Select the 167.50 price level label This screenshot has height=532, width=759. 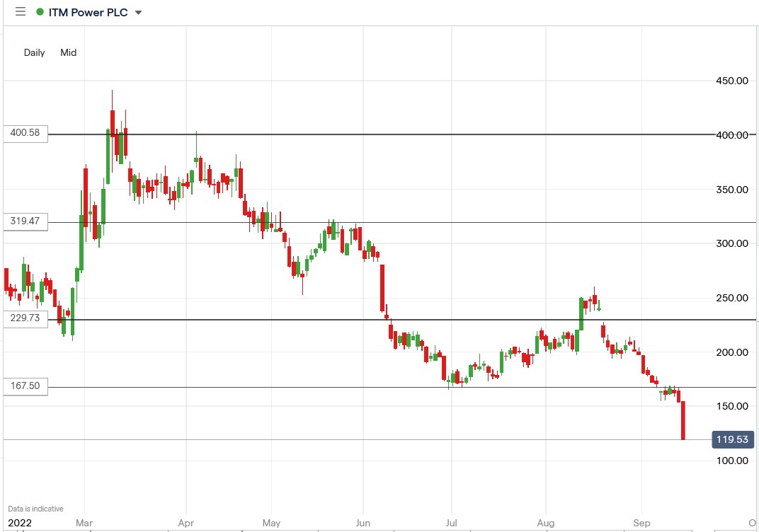24,386
